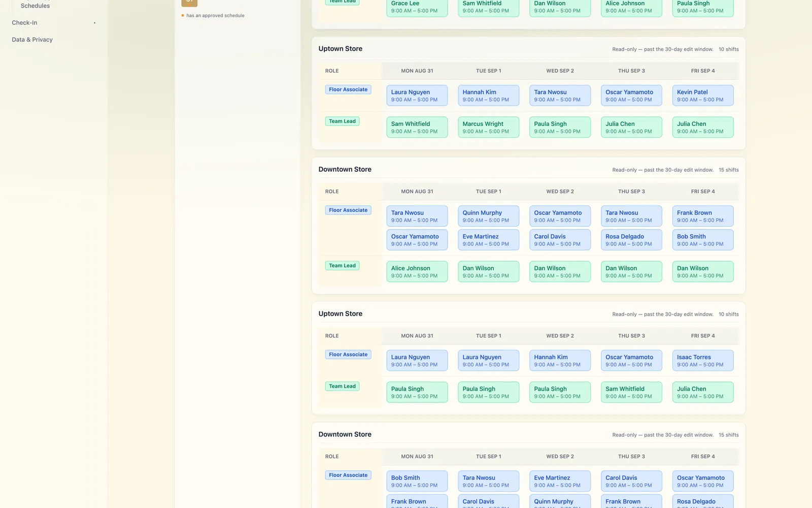Click '15 shifts' count above Frank Brown's Friday shift
This screenshot has height=508, width=812.
coord(729,170)
